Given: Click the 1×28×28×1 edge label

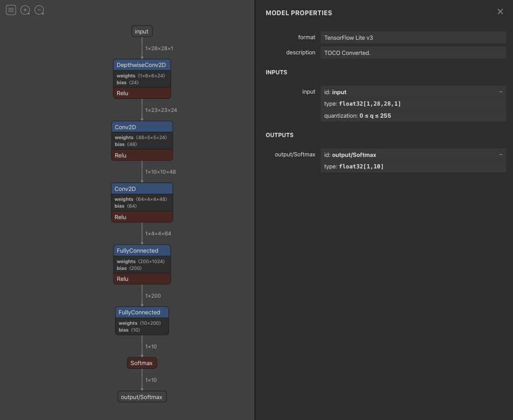Looking at the screenshot, I should (x=159, y=49).
